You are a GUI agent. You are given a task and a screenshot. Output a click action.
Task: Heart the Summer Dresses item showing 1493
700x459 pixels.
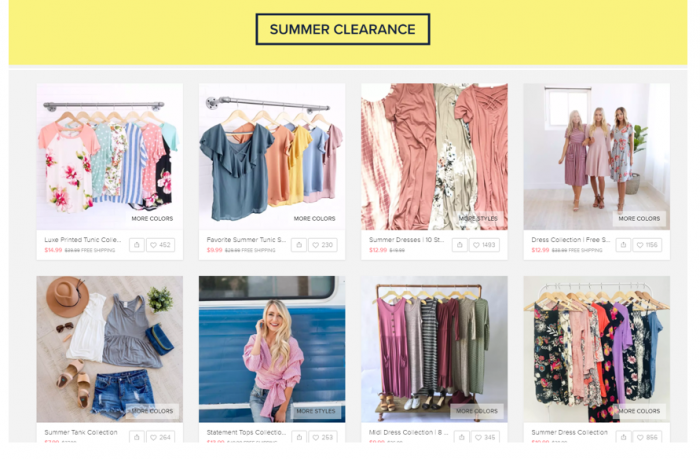(484, 245)
